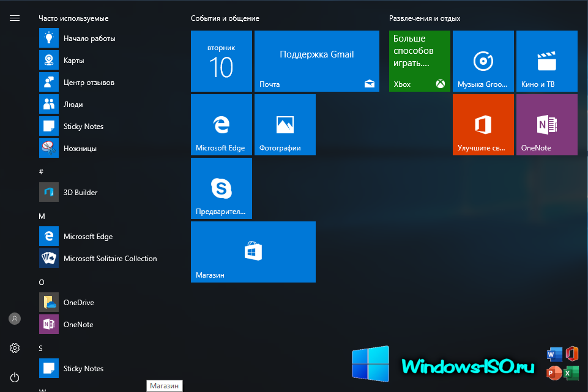Open OneDrive in the app list
The width and height of the screenshot is (588, 392).
105,303
